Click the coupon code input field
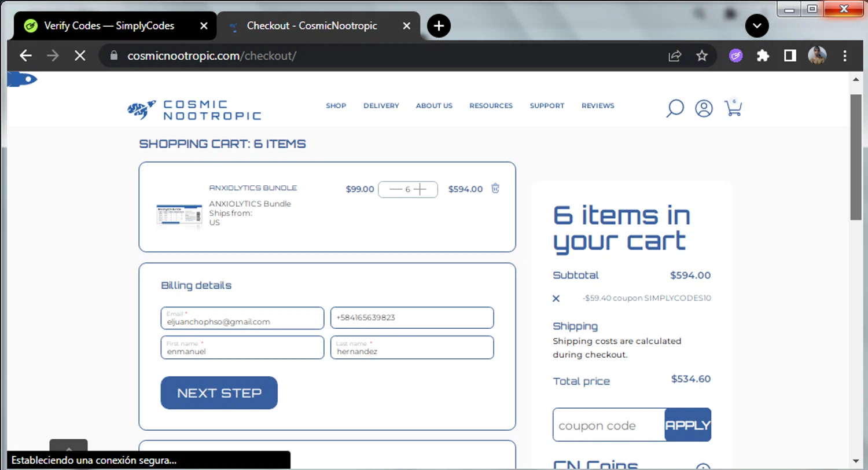Viewport: 868px width, 470px height. click(x=609, y=425)
